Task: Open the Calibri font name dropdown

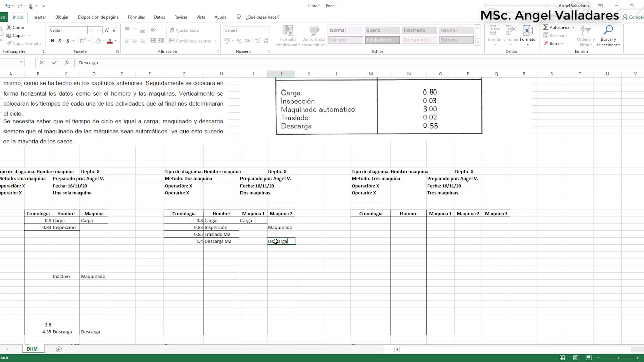Action: [84, 30]
